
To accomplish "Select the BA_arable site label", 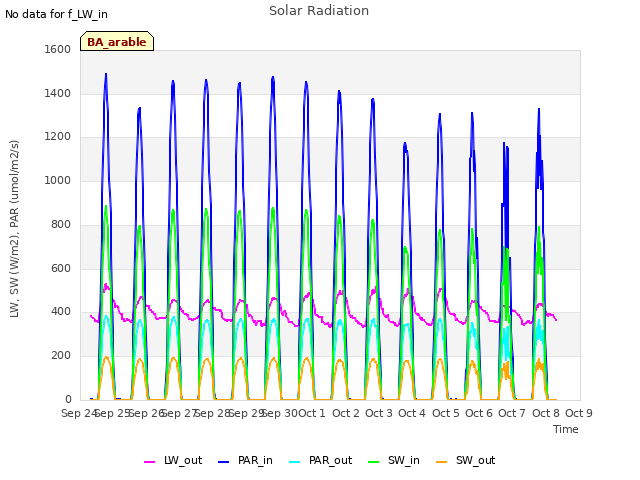I will click(x=117, y=41).
